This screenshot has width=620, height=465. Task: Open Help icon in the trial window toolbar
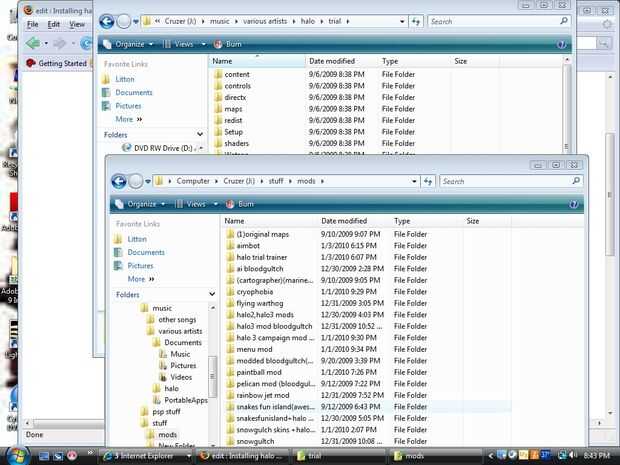click(561, 44)
